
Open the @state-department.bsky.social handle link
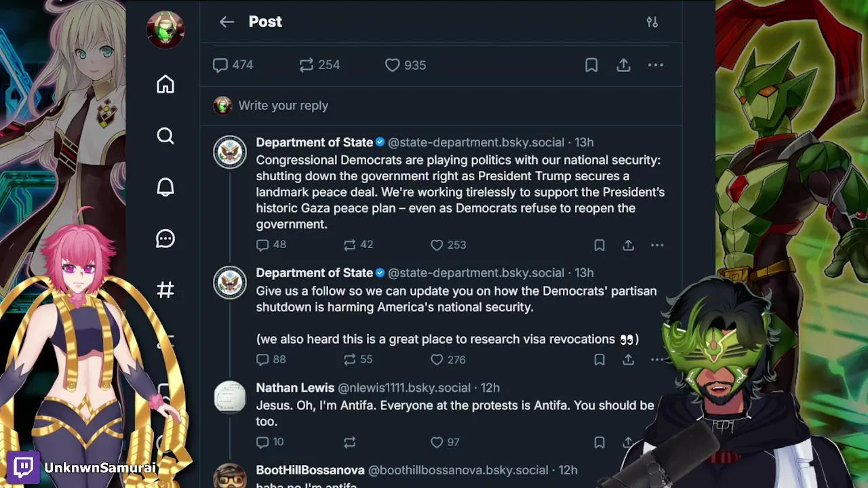[x=475, y=142]
